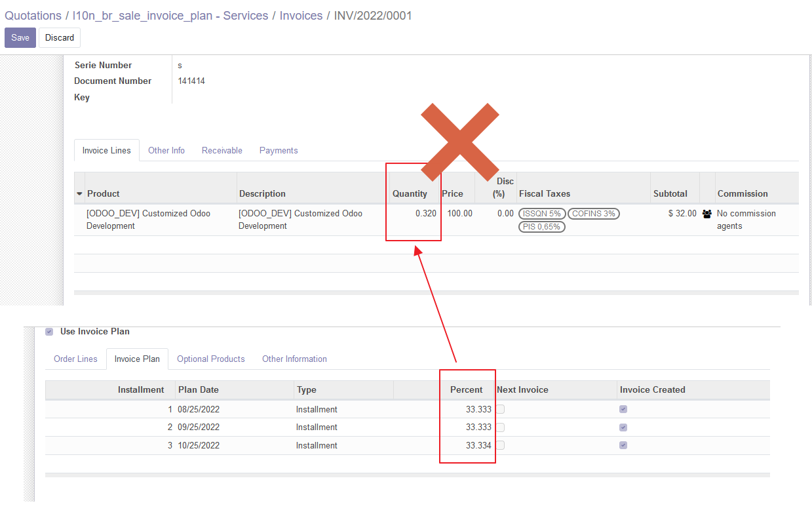Sort by Plan Date column header

click(198, 389)
